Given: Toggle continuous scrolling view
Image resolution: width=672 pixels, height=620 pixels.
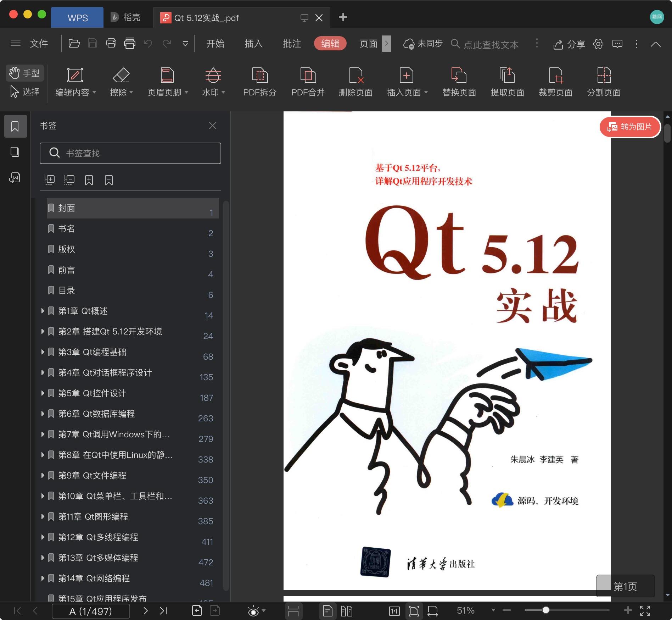Looking at the screenshot, I should [x=293, y=611].
